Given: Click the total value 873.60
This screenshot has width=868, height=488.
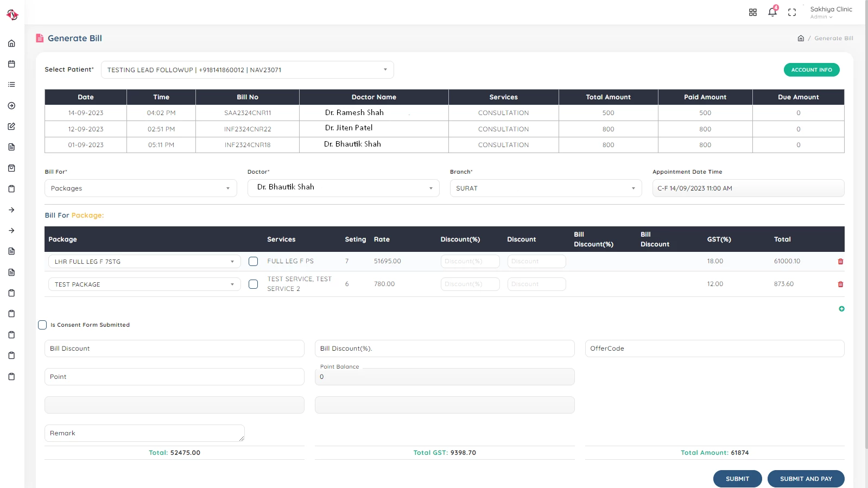Looking at the screenshot, I should [x=784, y=284].
